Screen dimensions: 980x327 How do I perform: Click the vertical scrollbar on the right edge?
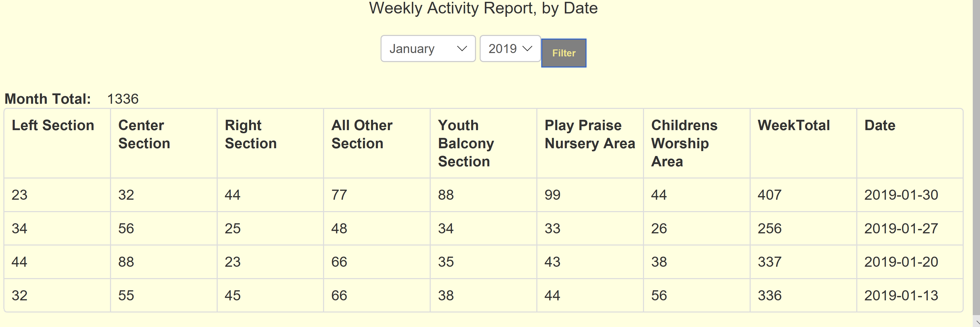pyautogui.click(x=976, y=152)
